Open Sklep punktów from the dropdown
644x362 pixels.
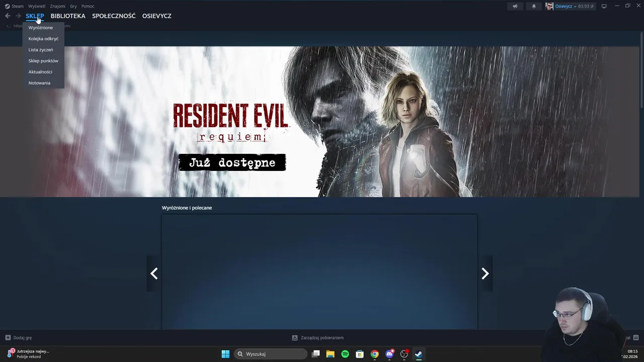[x=43, y=61]
